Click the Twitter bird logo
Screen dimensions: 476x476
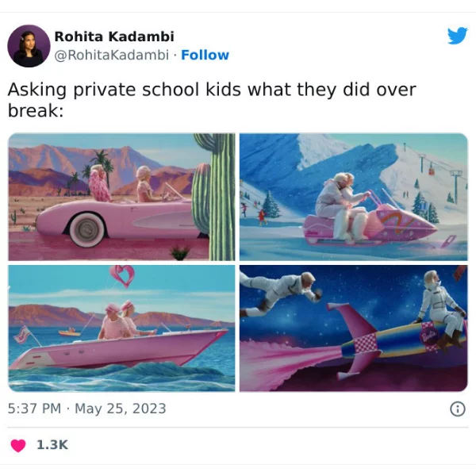click(x=457, y=36)
